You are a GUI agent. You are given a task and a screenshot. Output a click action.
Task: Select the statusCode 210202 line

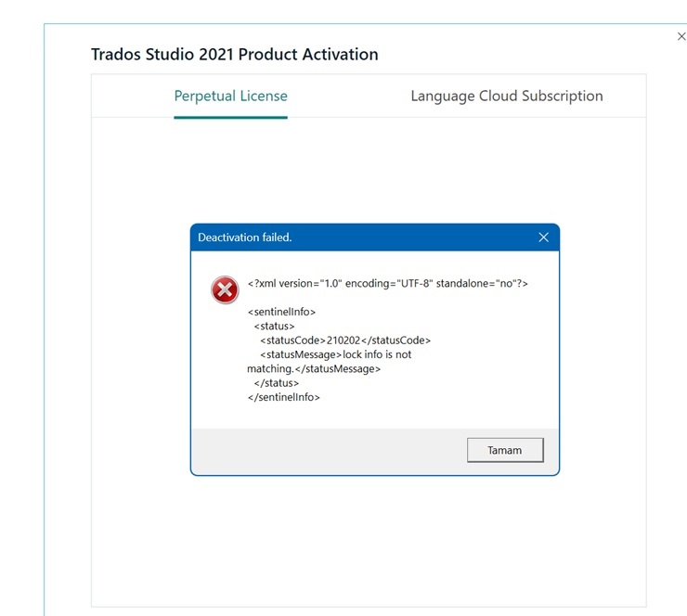(345, 340)
